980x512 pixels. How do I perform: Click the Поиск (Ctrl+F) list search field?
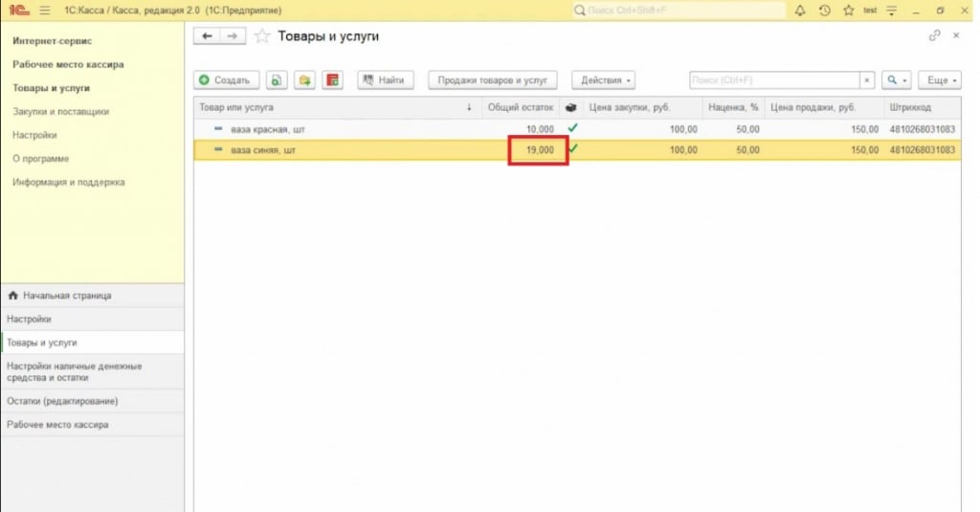774,80
